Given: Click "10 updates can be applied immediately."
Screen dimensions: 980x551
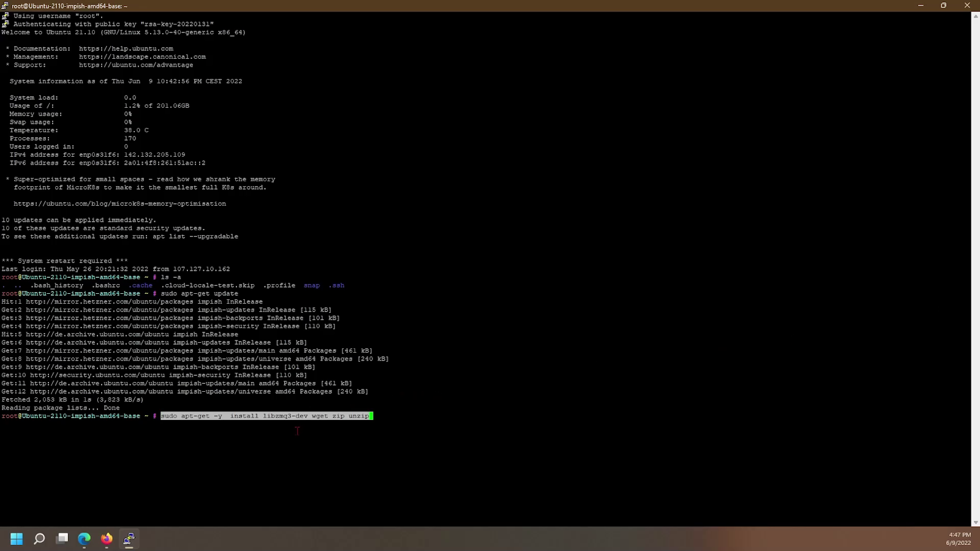Looking at the screenshot, I should [79, 220].
